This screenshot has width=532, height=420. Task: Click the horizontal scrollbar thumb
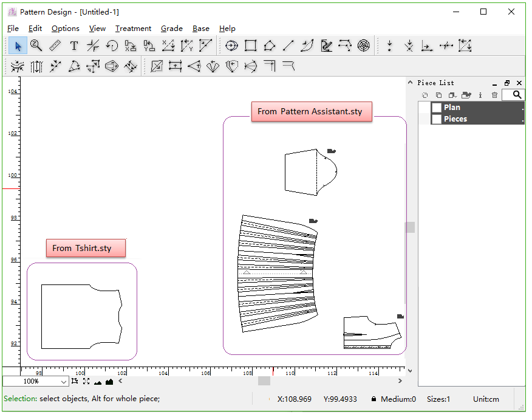click(x=264, y=381)
